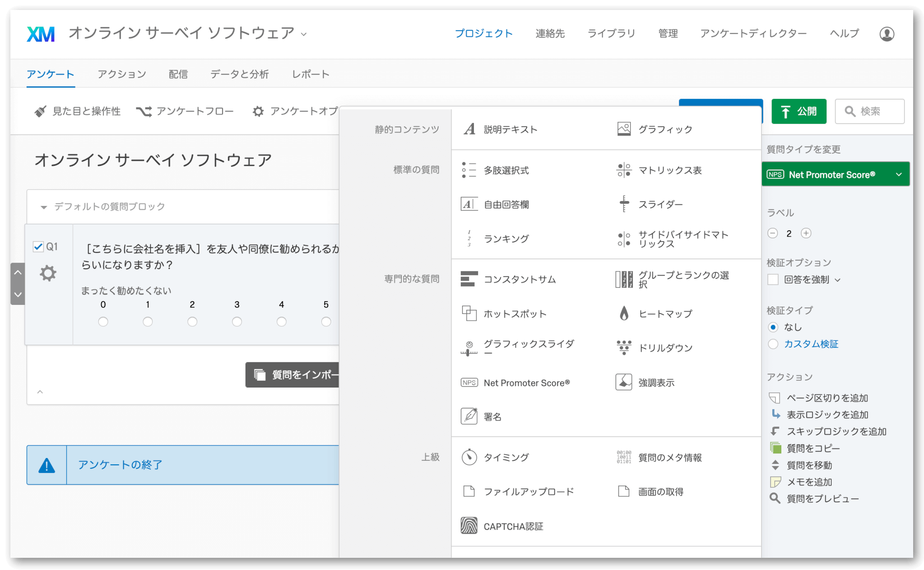Screen dimensions: 924x570
Task: Enable the 回答を強制 checkbox
Action: coord(773,280)
